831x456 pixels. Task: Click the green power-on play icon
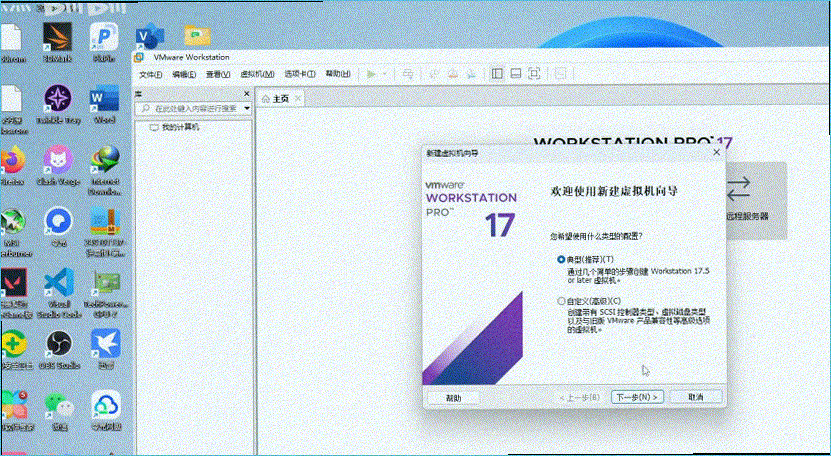[371, 74]
